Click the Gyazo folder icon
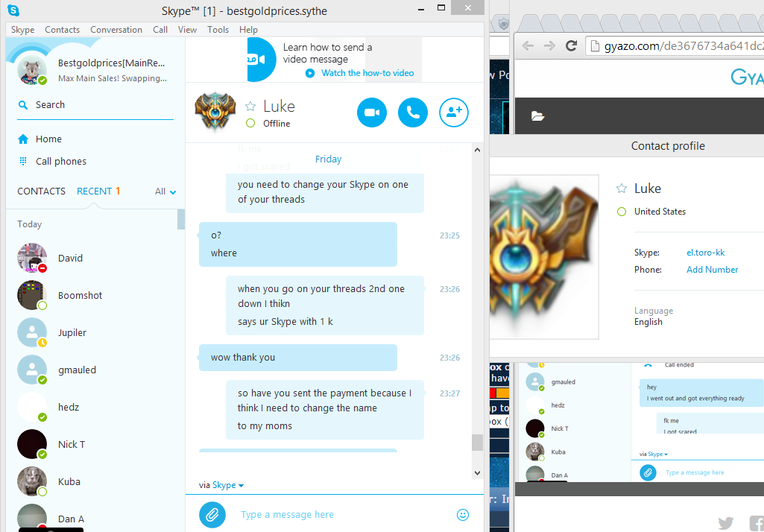 (538, 116)
